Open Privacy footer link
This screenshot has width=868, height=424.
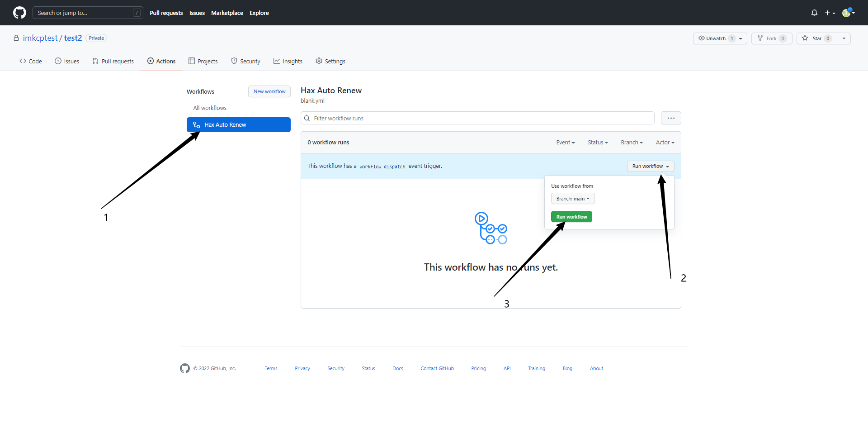point(302,368)
